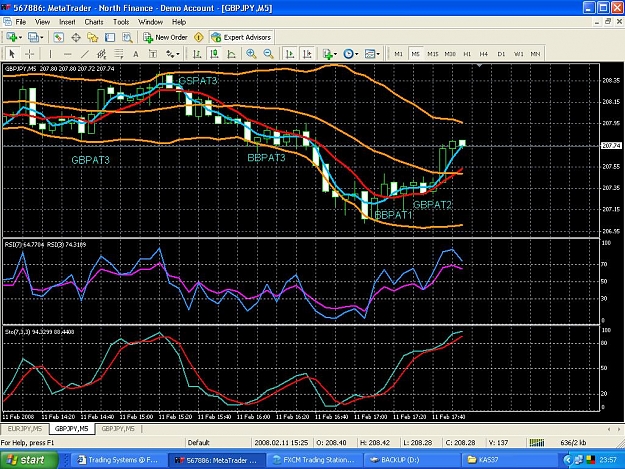625x469 pixels.
Task: Choose the Fibonacci Retracement tool
Action: pyautogui.click(x=119, y=54)
